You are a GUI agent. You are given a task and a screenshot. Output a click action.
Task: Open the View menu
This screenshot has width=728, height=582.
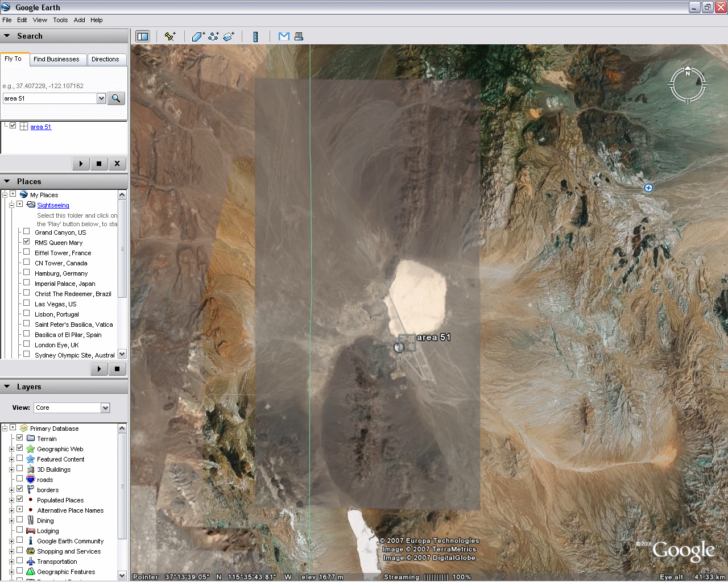tap(40, 20)
